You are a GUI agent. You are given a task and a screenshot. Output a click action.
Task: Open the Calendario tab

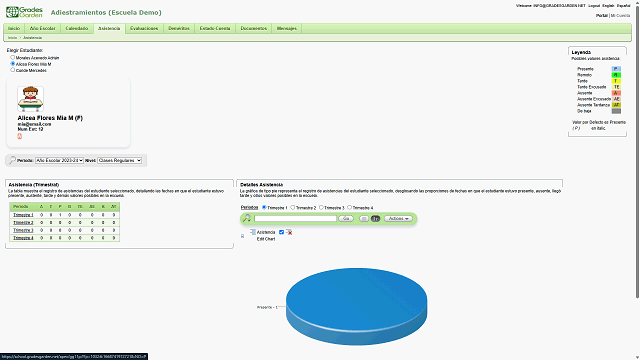point(77,28)
